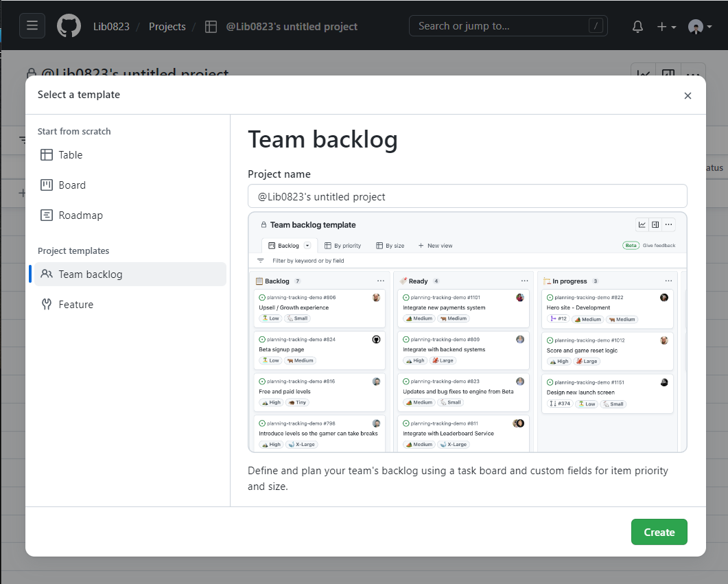Click the Team backlog template preview image

[x=467, y=332]
